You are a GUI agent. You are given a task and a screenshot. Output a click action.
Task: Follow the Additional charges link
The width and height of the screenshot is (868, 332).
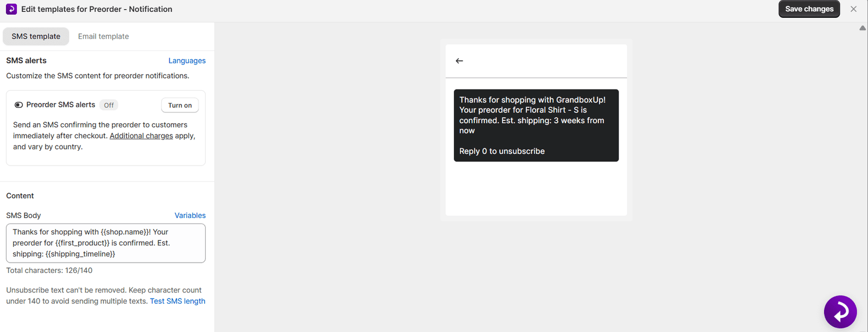[141, 136]
